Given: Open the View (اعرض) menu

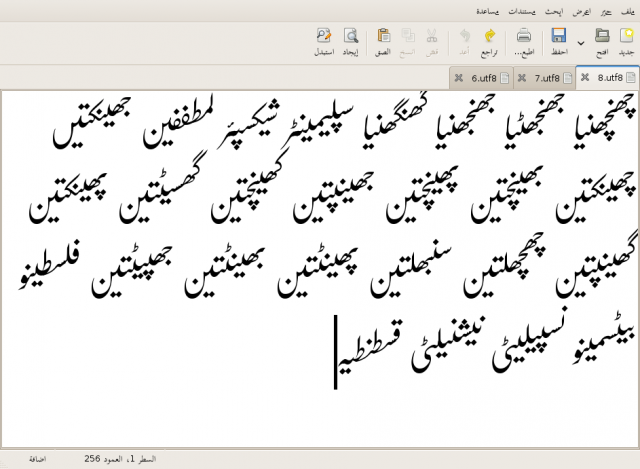Looking at the screenshot, I should 581,12.
